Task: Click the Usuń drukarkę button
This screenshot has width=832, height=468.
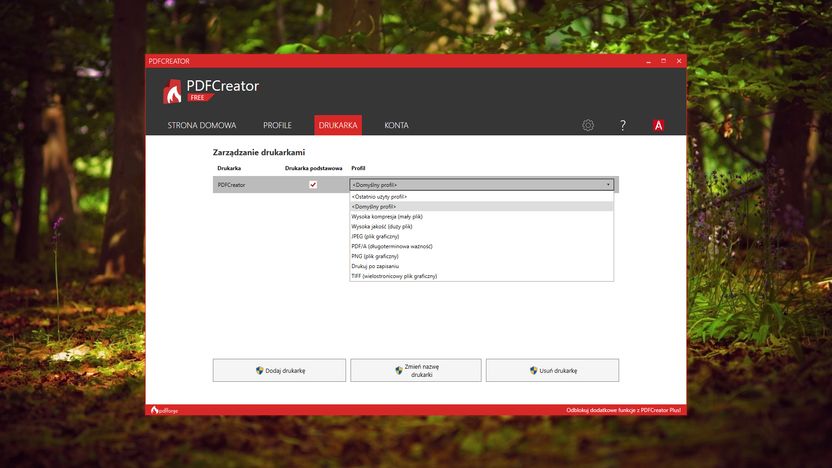Action: (552, 370)
